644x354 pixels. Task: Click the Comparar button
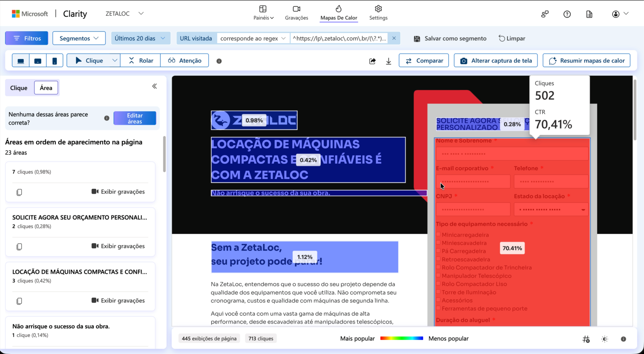tap(424, 61)
